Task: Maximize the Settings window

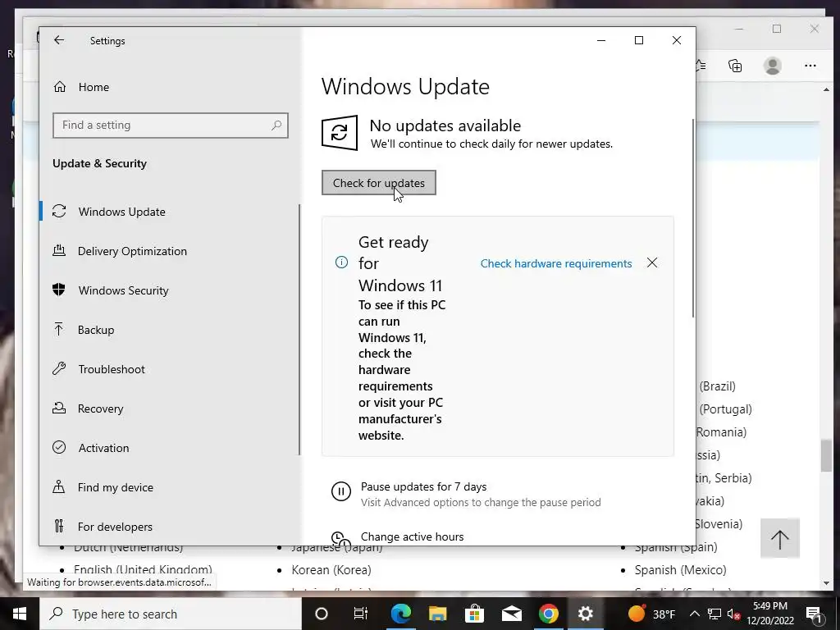Action: pos(638,40)
